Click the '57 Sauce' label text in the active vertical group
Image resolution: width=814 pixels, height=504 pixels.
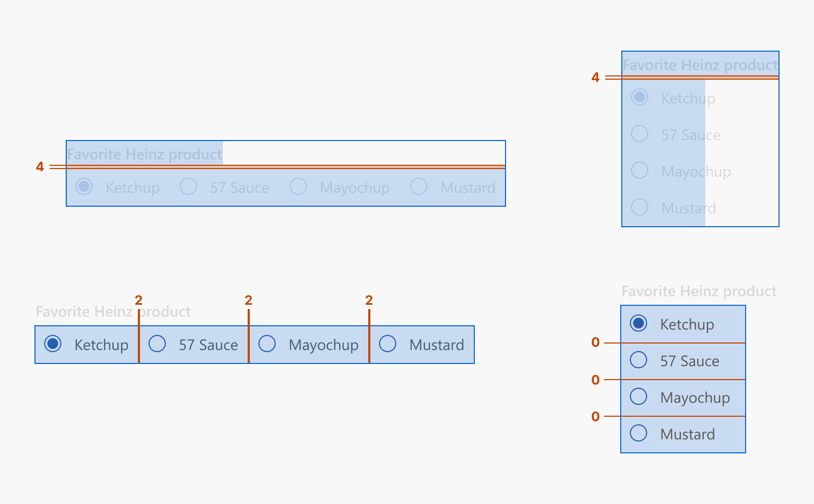tap(690, 361)
